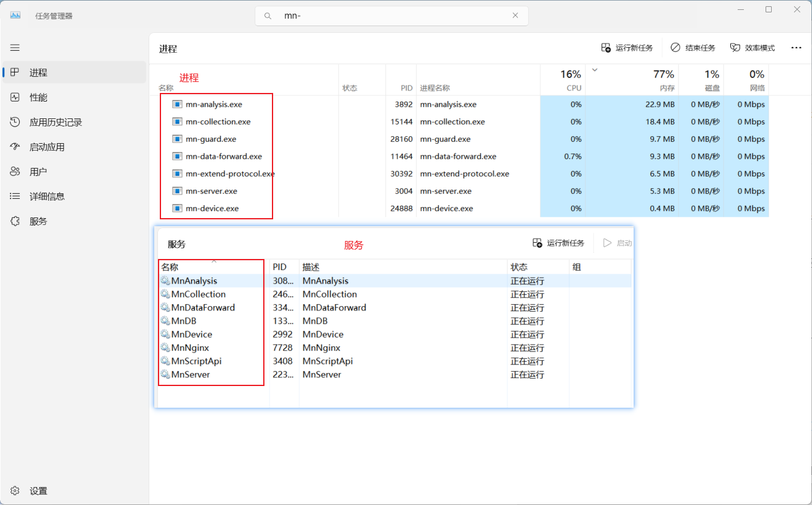This screenshot has width=812, height=505.
Task: Clear the search box with X
Action: [x=515, y=16]
